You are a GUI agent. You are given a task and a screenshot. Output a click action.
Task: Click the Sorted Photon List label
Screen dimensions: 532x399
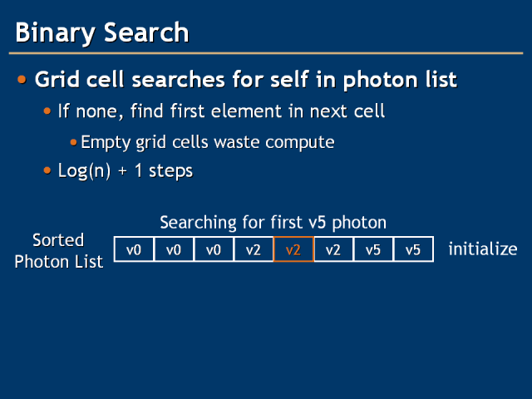click(x=58, y=250)
